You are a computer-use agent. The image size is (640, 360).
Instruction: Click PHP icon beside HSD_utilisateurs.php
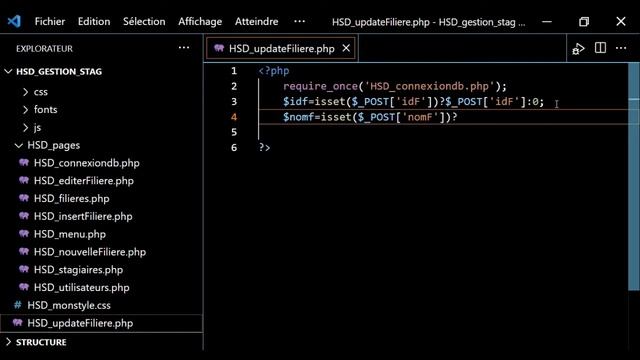point(24,287)
